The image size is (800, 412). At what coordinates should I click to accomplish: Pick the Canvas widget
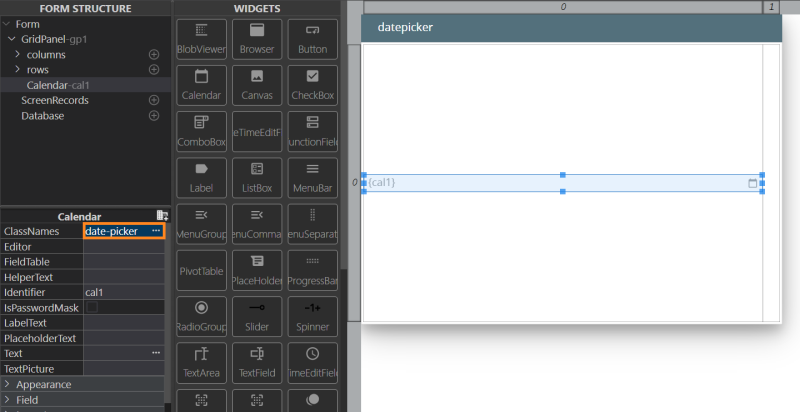click(x=257, y=84)
